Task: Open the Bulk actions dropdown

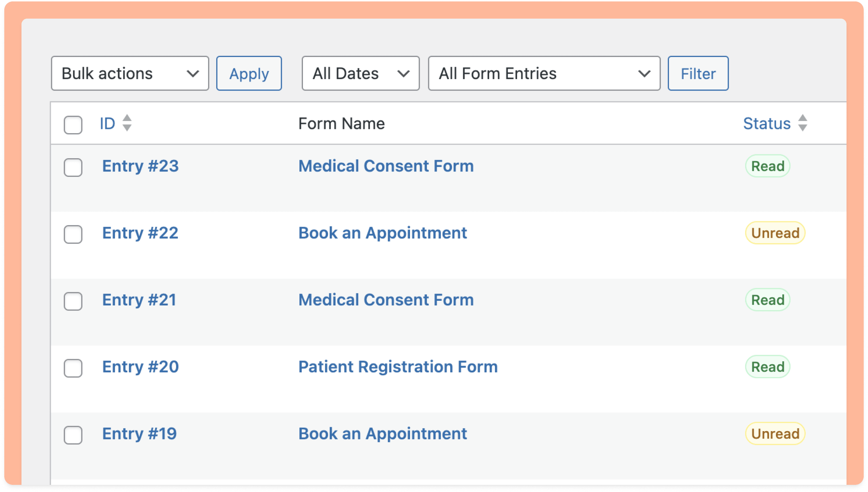Action: pos(130,73)
